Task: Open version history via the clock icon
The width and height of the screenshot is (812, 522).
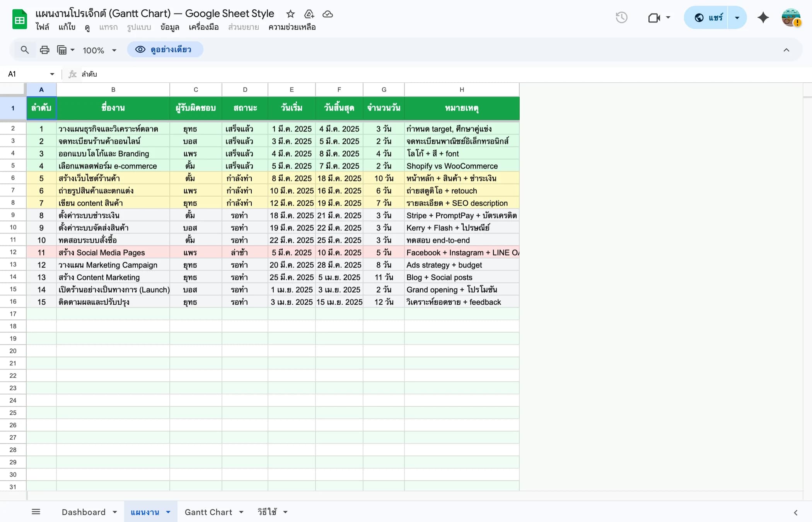Action: pos(622,17)
